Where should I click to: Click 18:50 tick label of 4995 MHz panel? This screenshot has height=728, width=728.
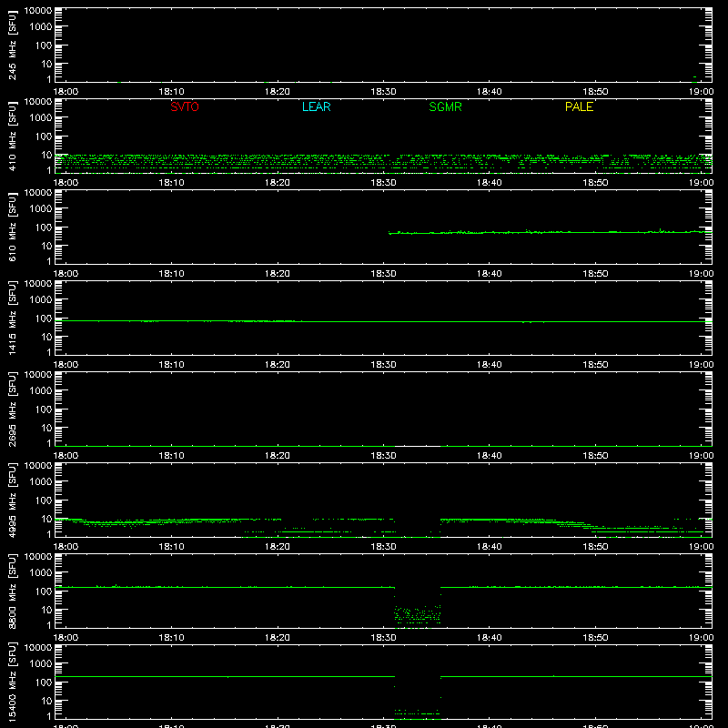tap(595, 547)
